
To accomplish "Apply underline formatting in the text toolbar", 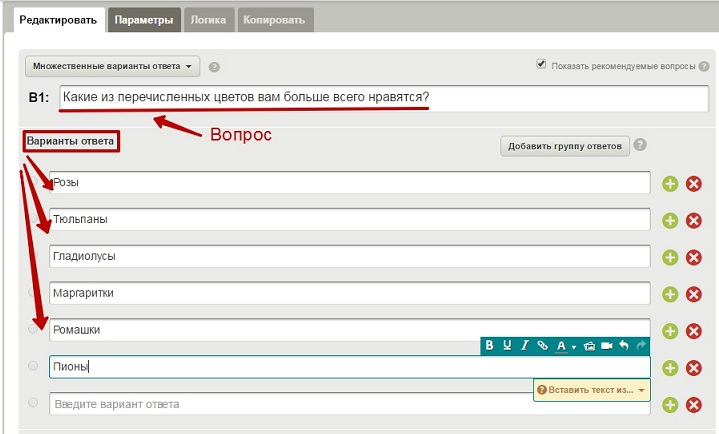I will pos(507,346).
